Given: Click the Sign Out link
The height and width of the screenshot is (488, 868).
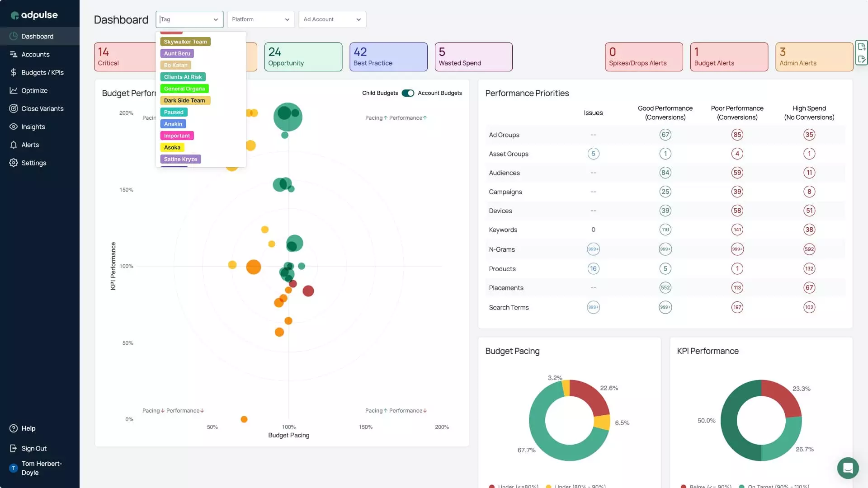Looking at the screenshot, I should click(34, 448).
